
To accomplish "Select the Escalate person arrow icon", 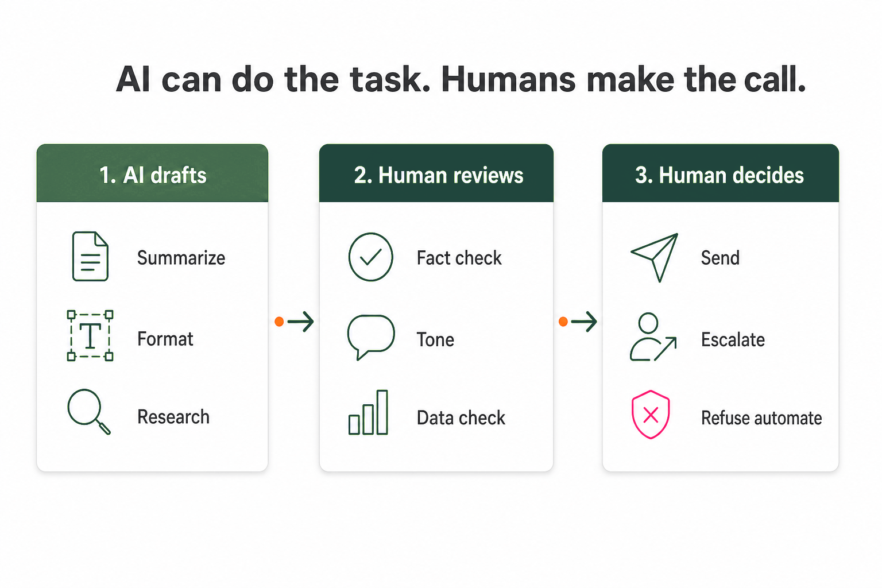I will tap(653, 337).
